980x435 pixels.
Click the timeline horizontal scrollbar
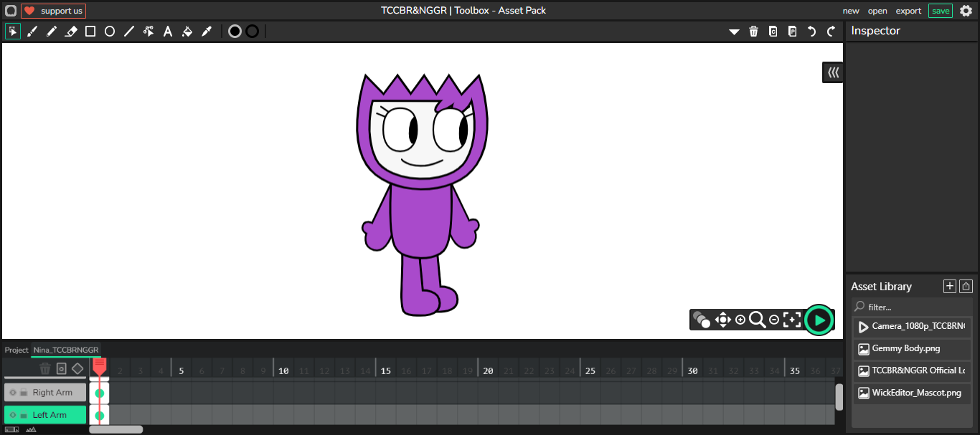tap(116, 429)
